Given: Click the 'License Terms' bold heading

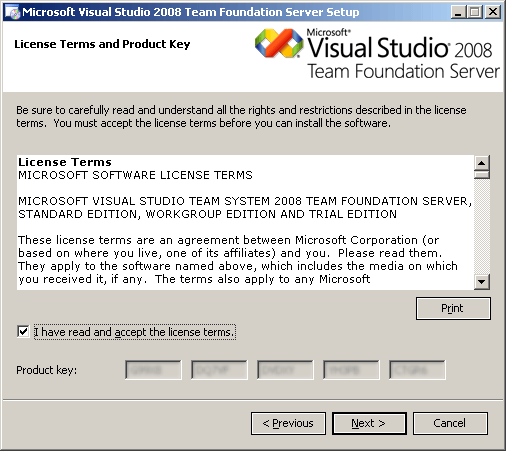Looking at the screenshot, I should pos(65,162).
